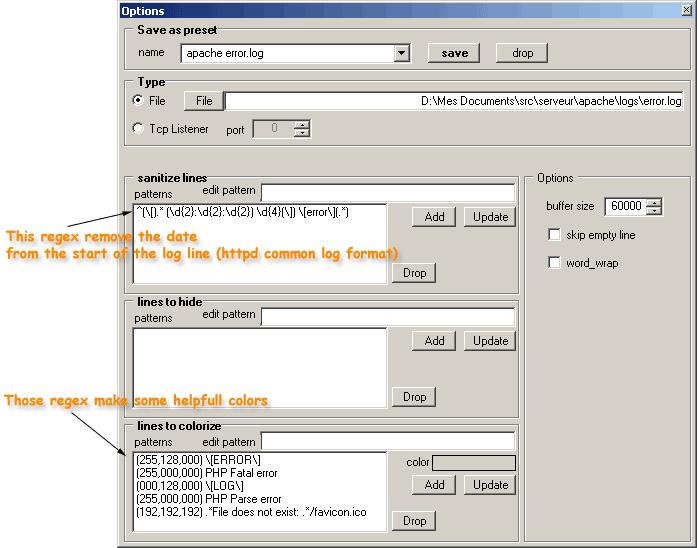Click Drop in lines to hide section
Image resolution: width=697 pixels, height=548 pixels.
pyautogui.click(x=414, y=397)
